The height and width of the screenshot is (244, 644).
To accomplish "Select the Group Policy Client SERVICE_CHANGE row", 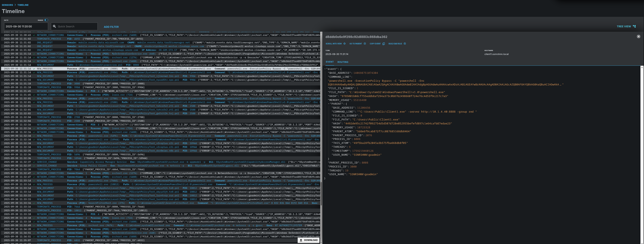I will (160, 166).
